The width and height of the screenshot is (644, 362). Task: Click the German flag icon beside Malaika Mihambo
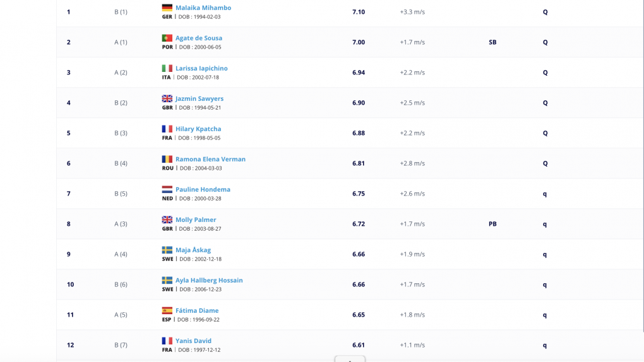click(x=167, y=8)
